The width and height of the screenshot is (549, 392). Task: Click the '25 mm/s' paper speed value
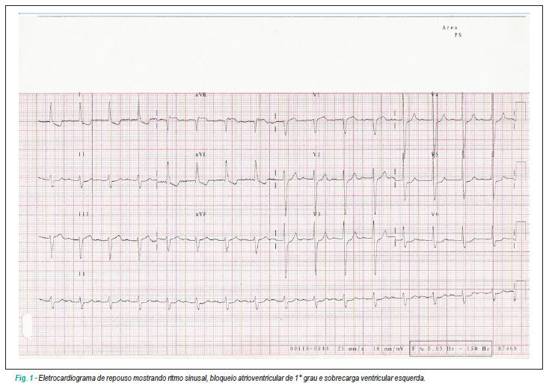tap(352, 349)
